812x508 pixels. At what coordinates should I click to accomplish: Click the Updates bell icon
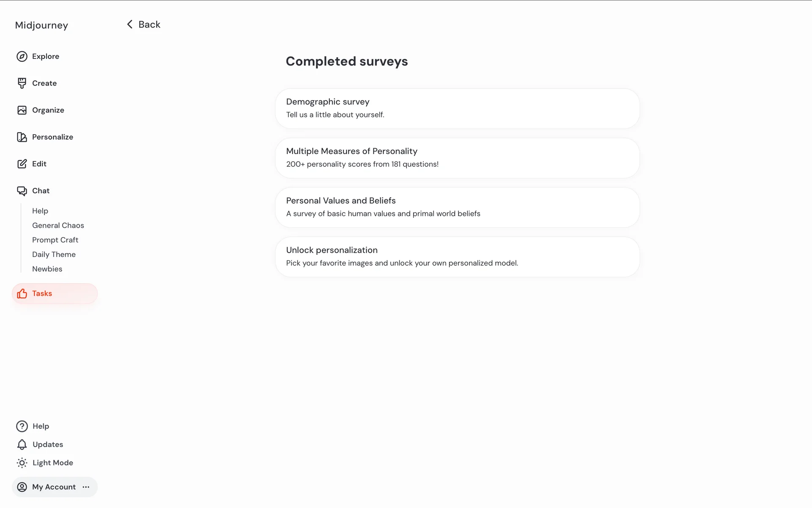point(22,444)
